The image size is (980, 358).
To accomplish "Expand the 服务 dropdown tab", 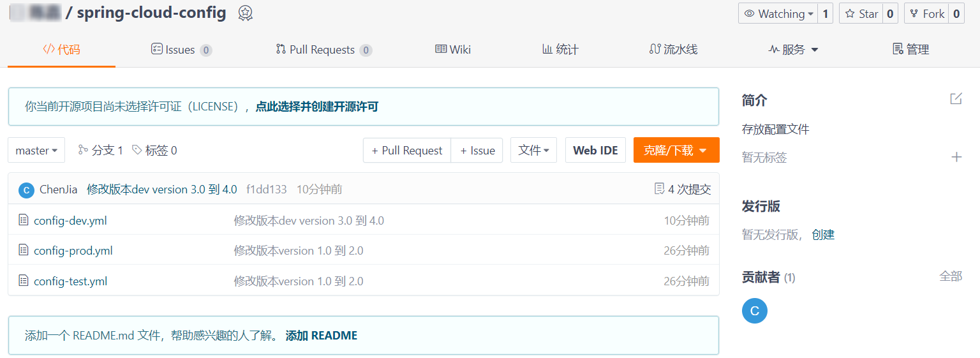I will click(793, 49).
